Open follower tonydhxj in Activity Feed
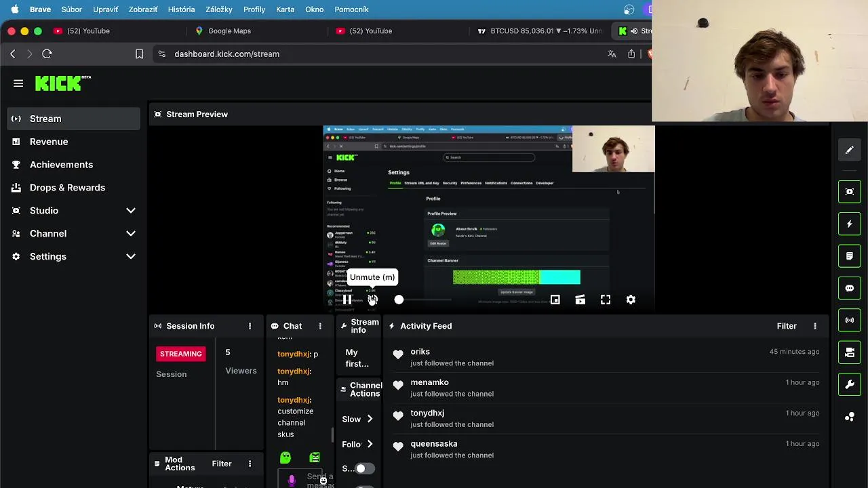The image size is (868, 488). (x=427, y=413)
